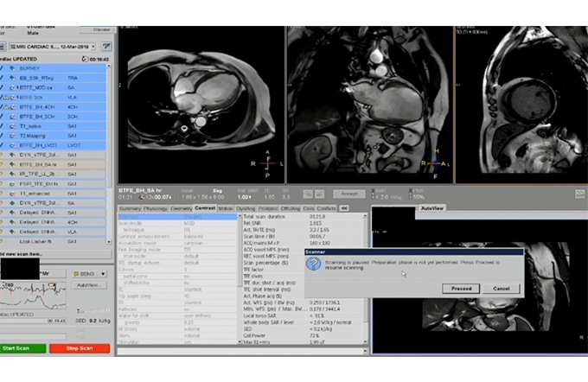Click the scan icon of T1_native row
Viewport: 588px width, 382px height.
point(13,126)
